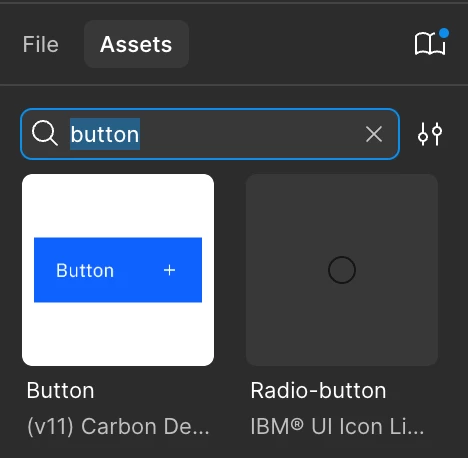The height and width of the screenshot is (458, 468).
Task: Switch to the File tab
Action: pos(41,44)
